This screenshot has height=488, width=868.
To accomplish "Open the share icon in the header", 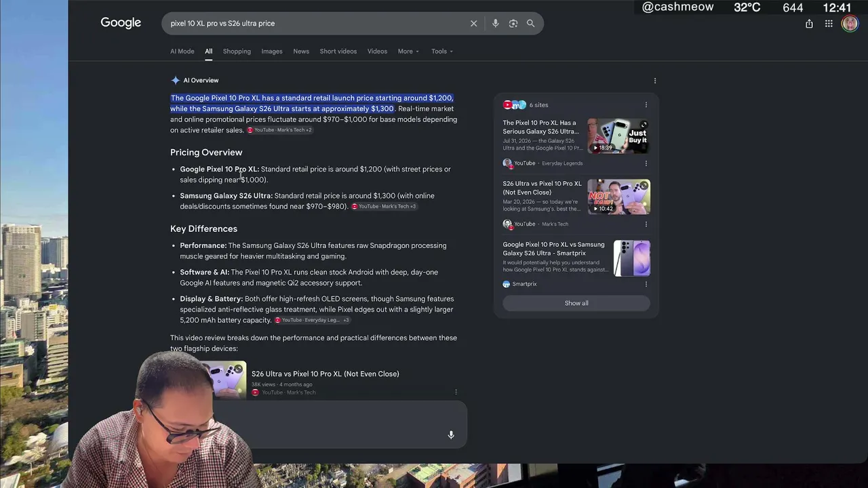I will (x=809, y=24).
